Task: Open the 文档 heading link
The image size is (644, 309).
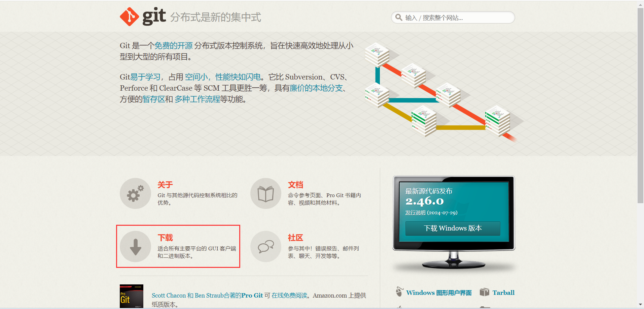Action: tap(295, 185)
